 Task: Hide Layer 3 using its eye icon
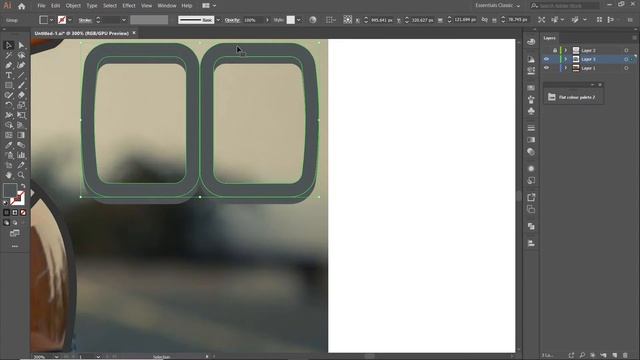click(x=547, y=59)
